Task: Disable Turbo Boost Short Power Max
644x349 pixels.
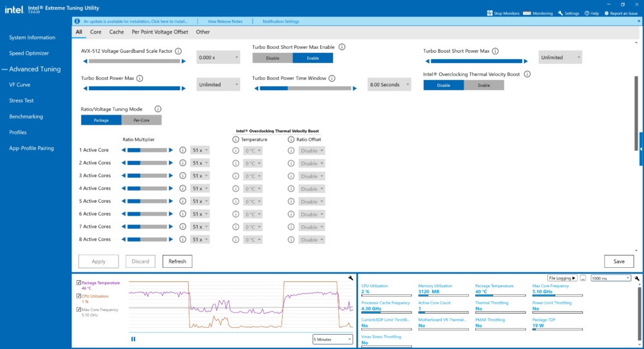Action: (272, 59)
